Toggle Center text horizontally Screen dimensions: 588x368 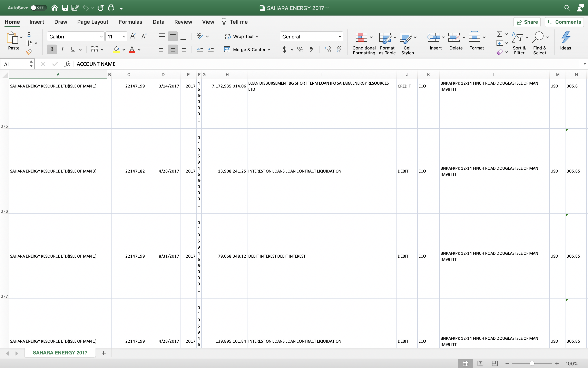pos(173,49)
